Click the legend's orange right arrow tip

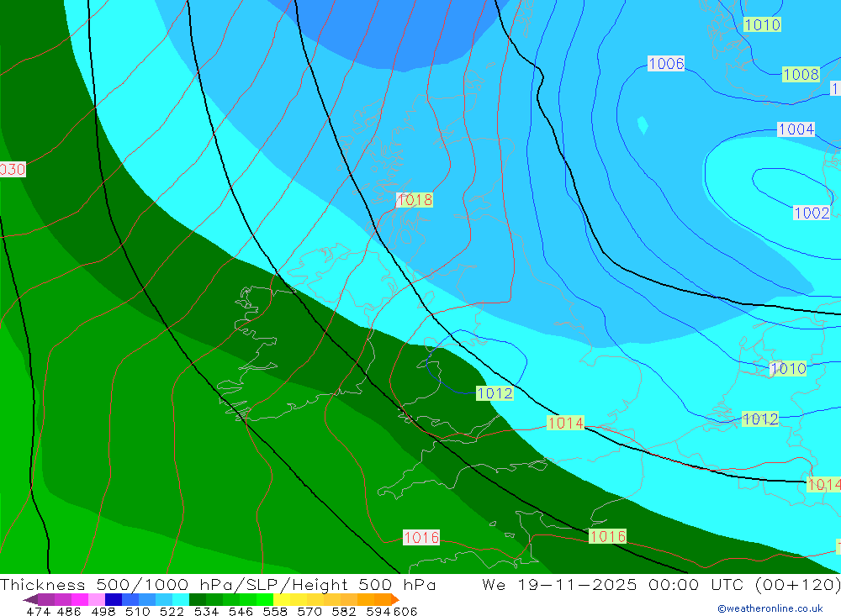pos(395,599)
